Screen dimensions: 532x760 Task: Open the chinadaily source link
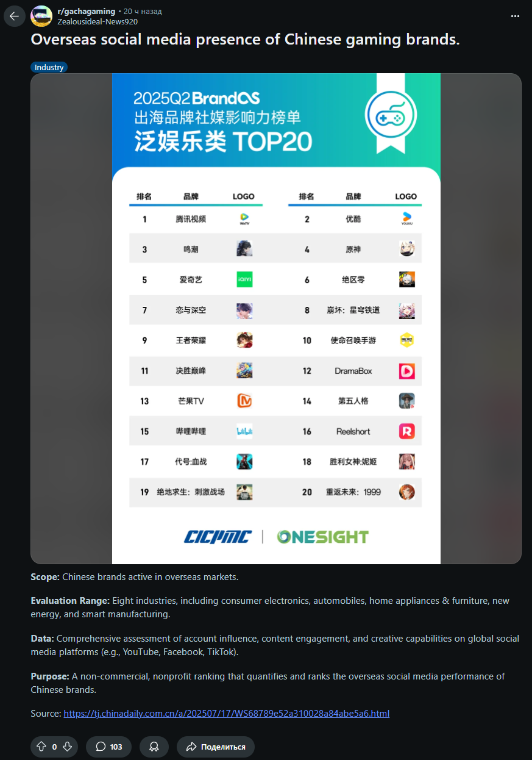(x=227, y=713)
